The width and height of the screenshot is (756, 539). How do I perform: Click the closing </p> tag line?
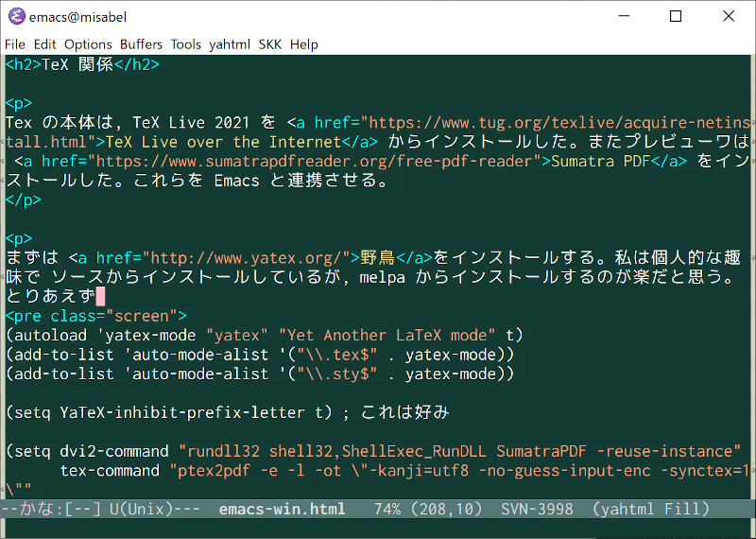(23, 200)
